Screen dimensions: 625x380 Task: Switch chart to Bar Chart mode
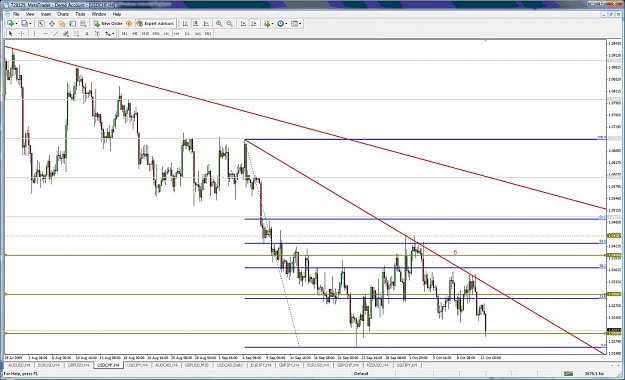(x=185, y=24)
